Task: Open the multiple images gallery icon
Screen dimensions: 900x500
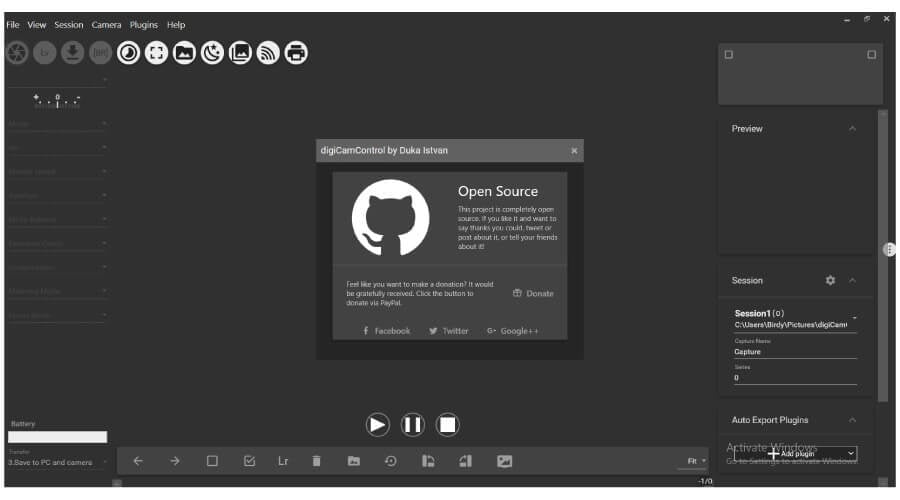Action: [240, 53]
